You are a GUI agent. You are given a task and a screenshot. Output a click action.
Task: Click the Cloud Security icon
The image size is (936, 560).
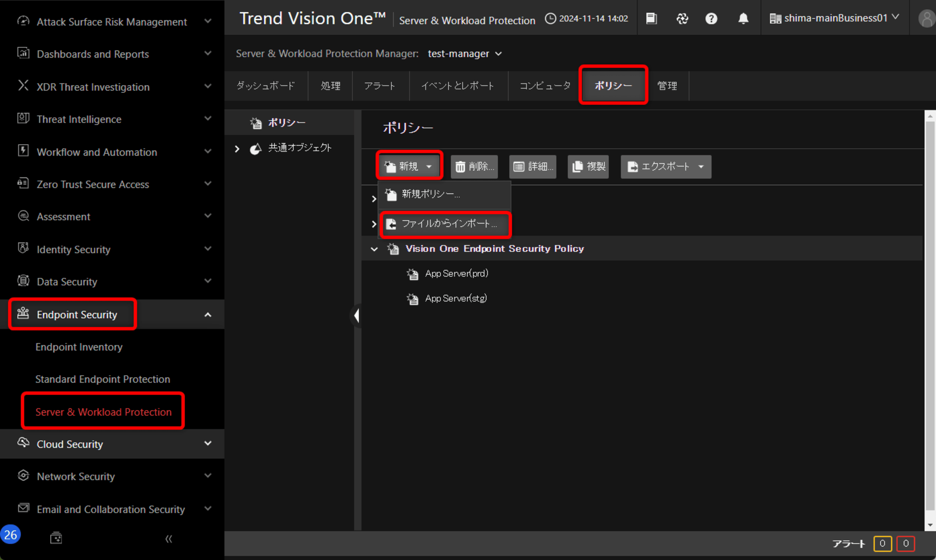(x=23, y=443)
